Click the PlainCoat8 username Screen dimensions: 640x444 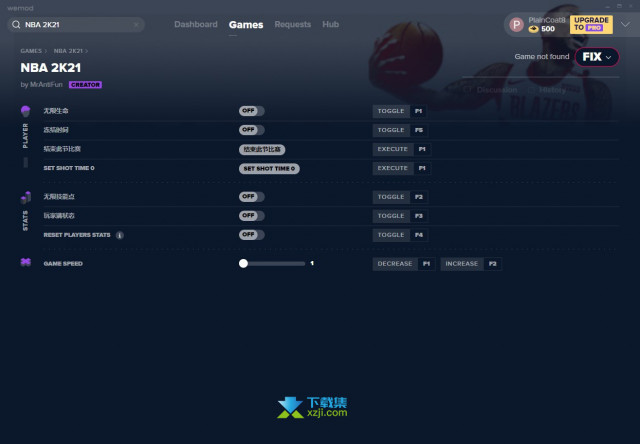pyautogui.click(x=547, y=20)
